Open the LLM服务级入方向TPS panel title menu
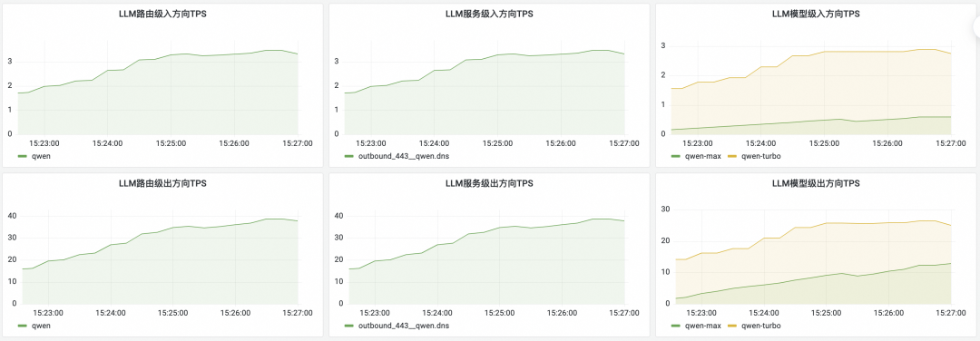980x341 pixels. pos(489,14)
